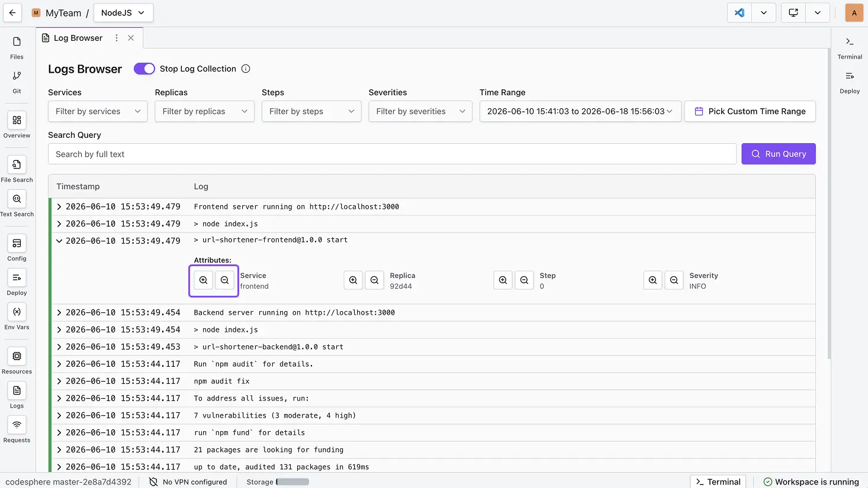Include Step 0 filter (zoom in)
Viewport: 868px width, 488px height.
503,280
